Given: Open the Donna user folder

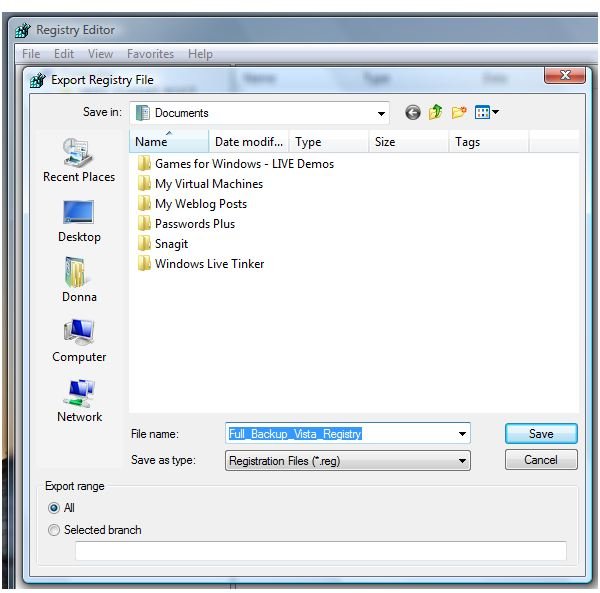Looking at the screenshot, I should tap(79, 280).
